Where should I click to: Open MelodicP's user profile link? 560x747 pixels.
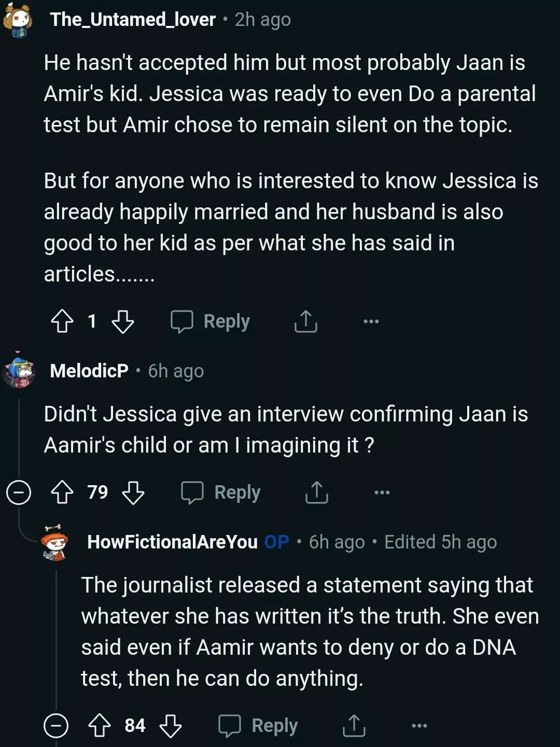89,371
